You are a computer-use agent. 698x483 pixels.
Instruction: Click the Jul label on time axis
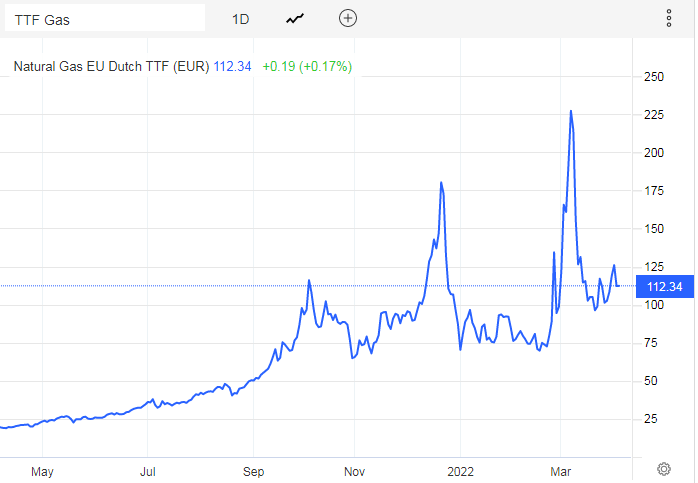click(x=147, y=471)
